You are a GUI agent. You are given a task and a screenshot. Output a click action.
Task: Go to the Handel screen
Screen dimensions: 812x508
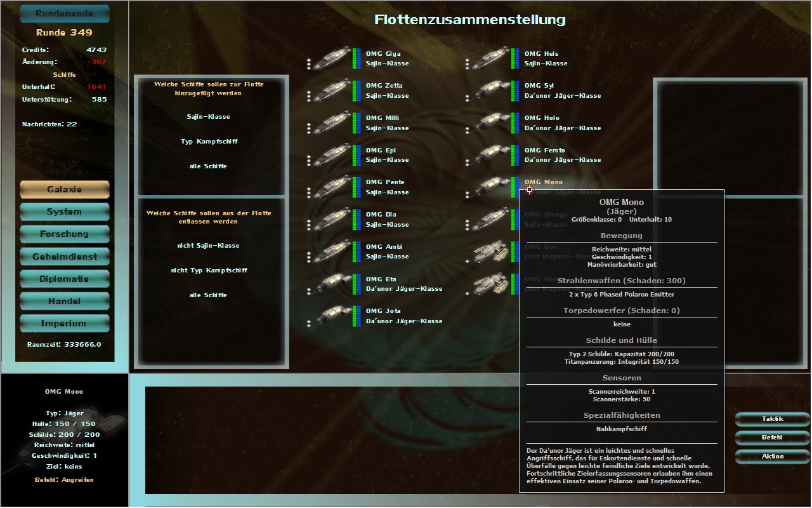(x=64, y=302)
